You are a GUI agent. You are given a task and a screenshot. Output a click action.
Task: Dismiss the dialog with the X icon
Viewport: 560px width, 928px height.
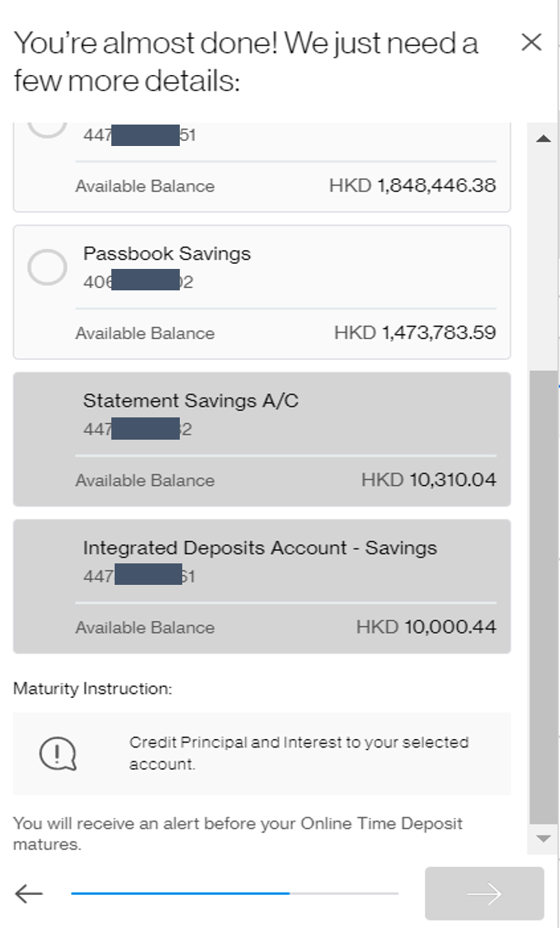pos(532,43)
